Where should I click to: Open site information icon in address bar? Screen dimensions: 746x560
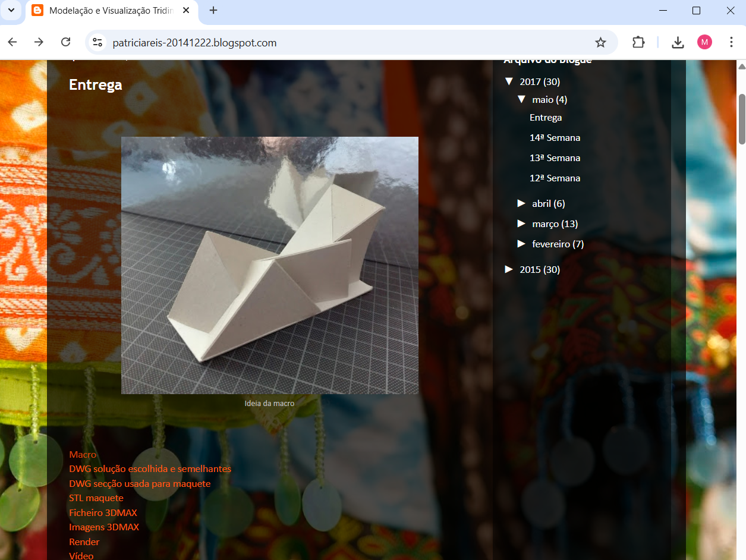(x=97, y=42)
